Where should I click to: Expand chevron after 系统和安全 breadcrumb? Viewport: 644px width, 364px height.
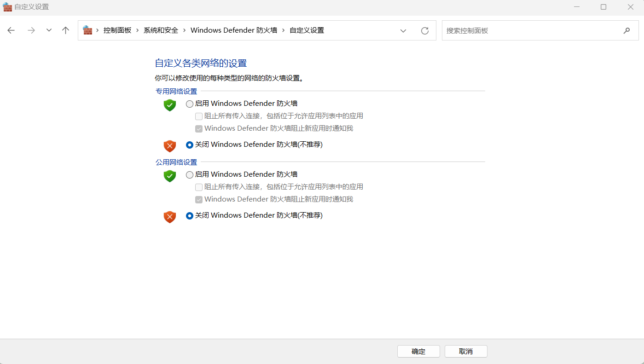point(184,30)
